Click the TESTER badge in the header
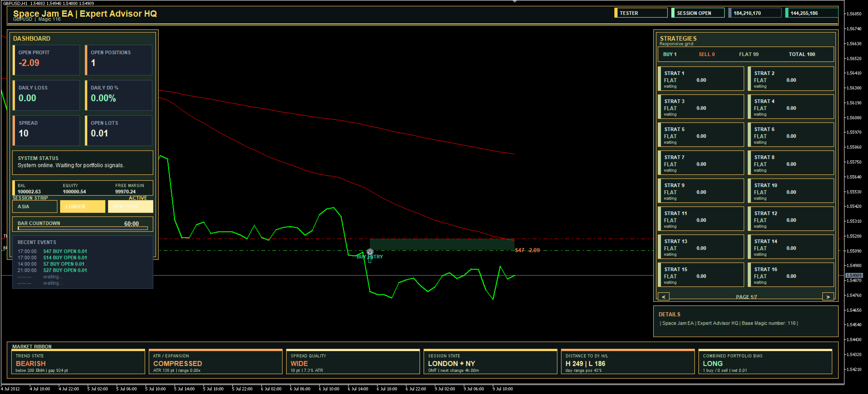The width and height of the screenshot is (868, 394). 641,13
